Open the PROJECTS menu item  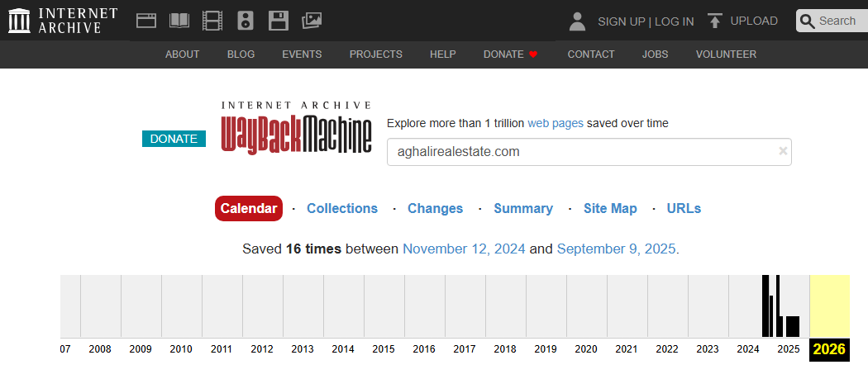tap(376, 54)
